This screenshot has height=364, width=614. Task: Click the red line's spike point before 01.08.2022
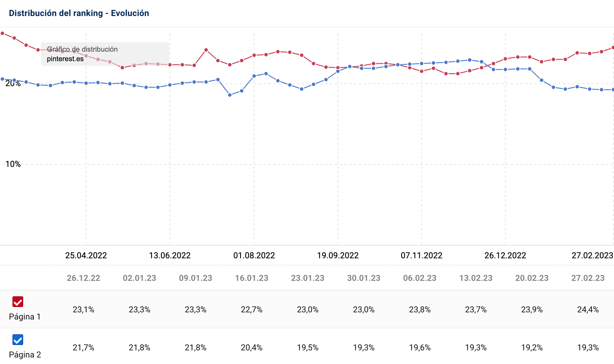pyautogui.click(x=206, y=50)
